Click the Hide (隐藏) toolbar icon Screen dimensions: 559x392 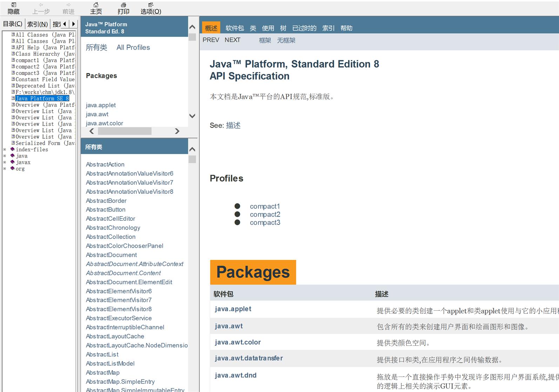(14, 8)
